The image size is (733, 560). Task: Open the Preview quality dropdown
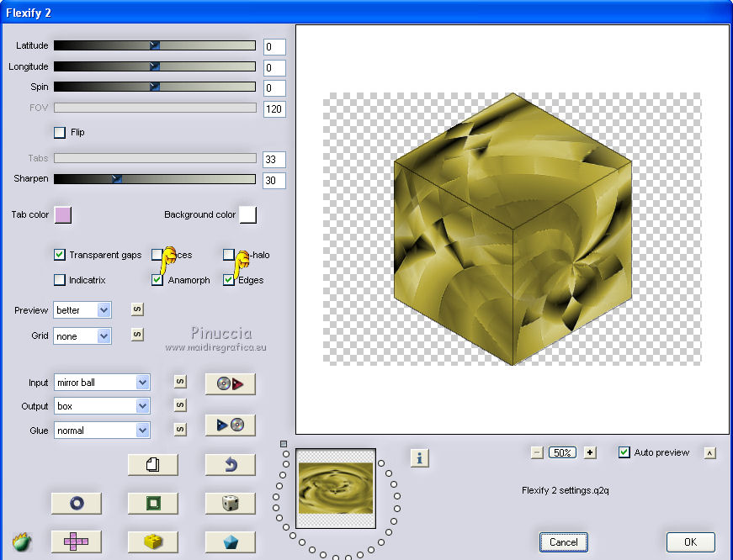coord(82,310)
